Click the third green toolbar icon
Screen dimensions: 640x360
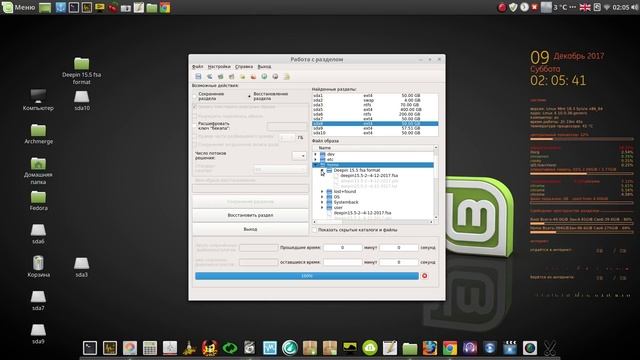coord(220,76)
